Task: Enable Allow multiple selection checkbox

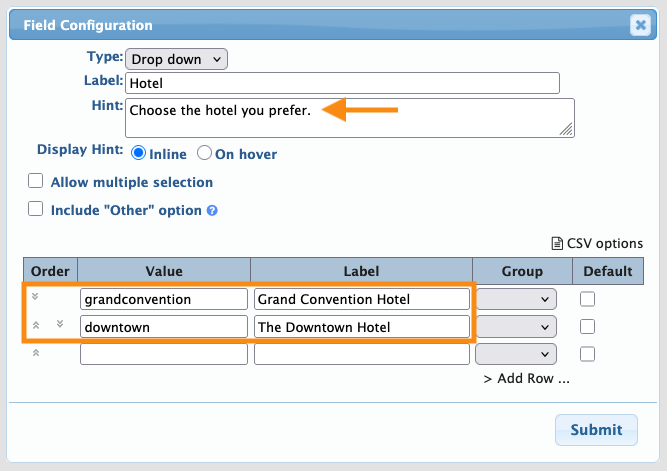Action: pos(36,182)
